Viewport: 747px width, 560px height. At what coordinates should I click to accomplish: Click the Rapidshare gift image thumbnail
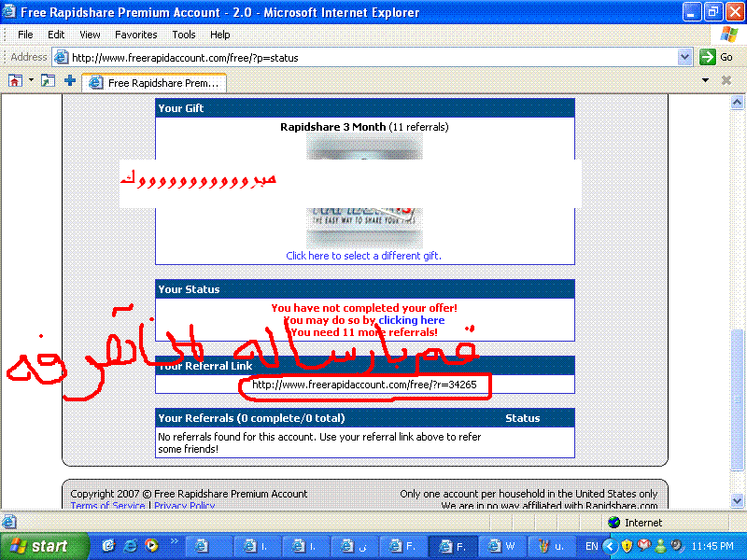(364, 190)
